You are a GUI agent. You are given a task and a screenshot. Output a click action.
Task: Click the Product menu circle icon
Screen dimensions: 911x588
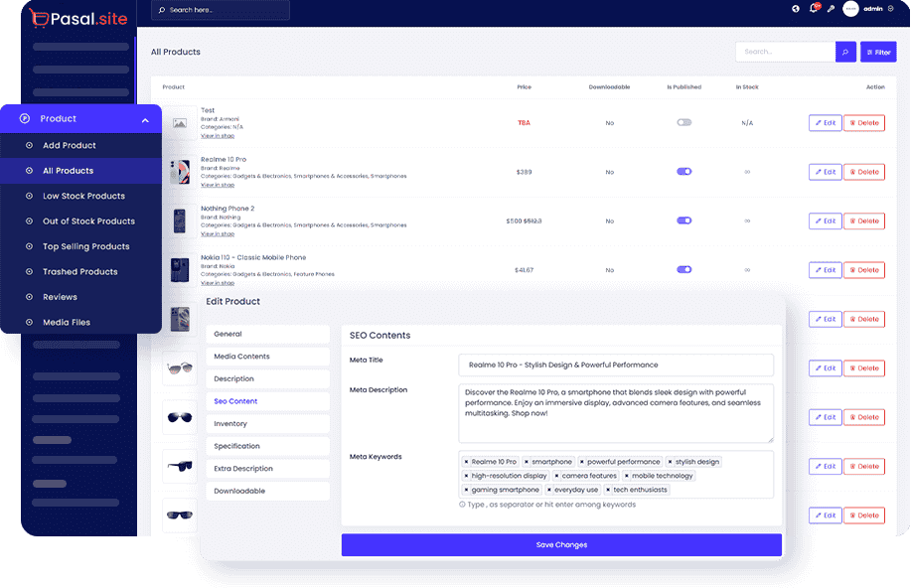(x=25, y=118)
